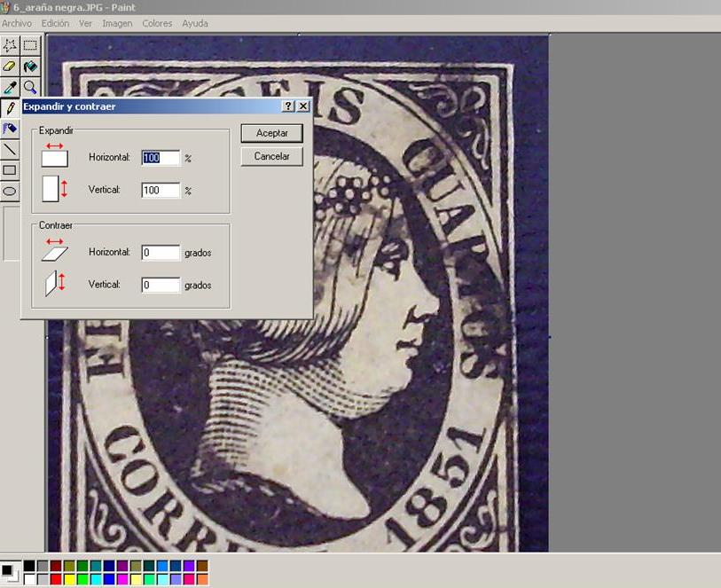Select the Line drawing tool
This screenshot has height=588, width=721.
click(x=10, y=150)
